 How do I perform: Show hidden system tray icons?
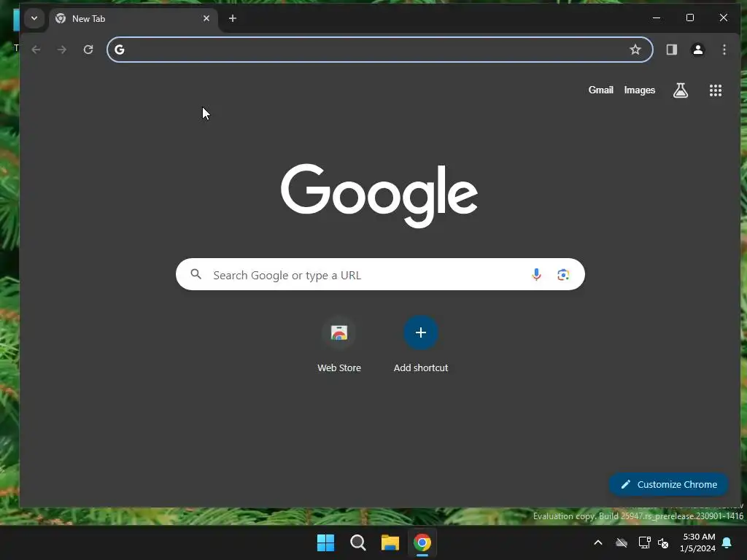point(598,542)
